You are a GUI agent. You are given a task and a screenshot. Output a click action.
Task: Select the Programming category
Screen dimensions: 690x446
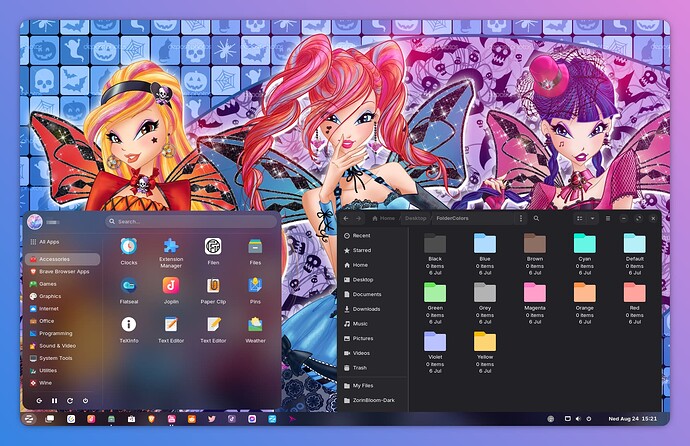[x=62, y=333]
